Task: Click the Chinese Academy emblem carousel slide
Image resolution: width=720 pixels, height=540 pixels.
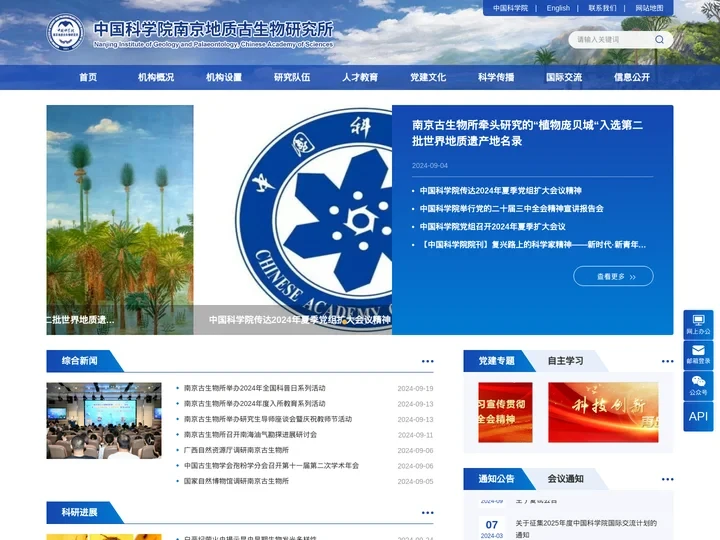Action: pos(292,219)
